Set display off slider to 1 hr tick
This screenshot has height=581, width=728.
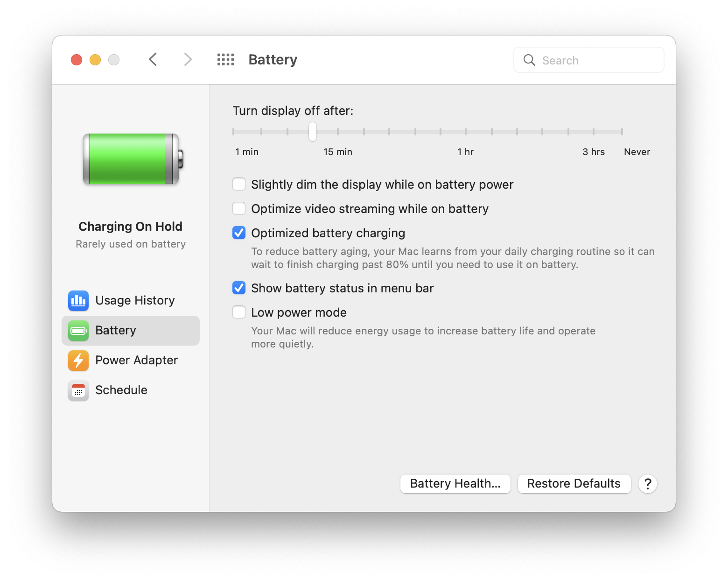[x=466, y=132]
